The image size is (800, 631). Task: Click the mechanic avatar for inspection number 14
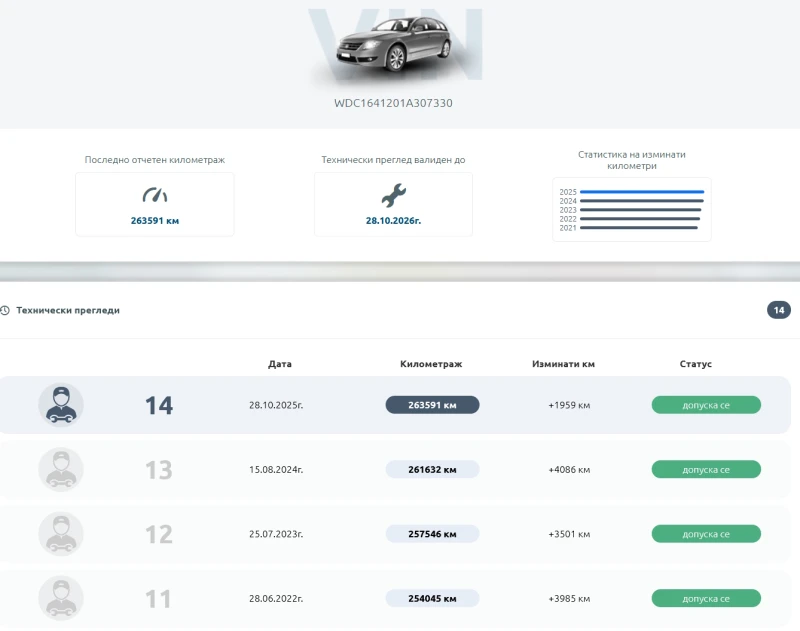point(60,404)
